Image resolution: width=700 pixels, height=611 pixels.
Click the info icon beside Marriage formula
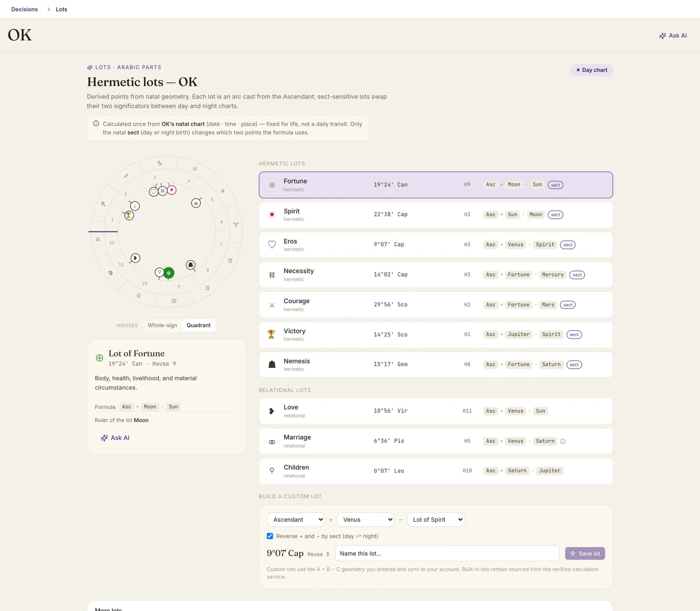(x=563, y=441)
